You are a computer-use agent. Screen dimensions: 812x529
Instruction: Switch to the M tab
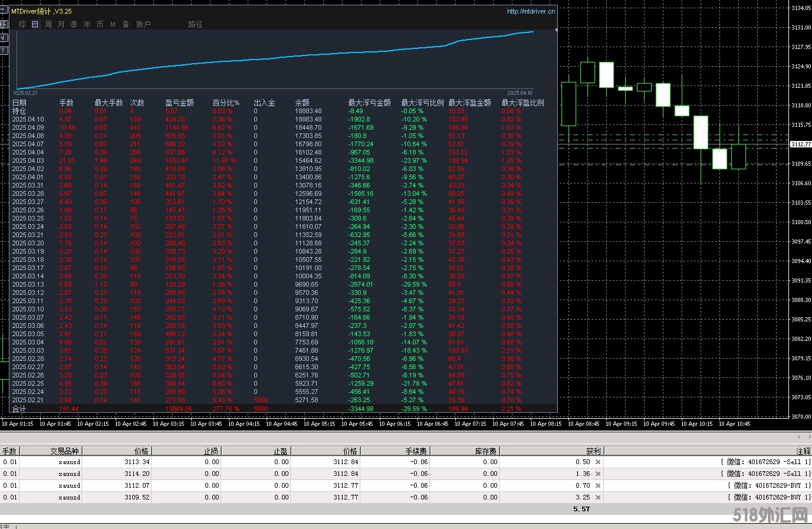pos(113,24)
